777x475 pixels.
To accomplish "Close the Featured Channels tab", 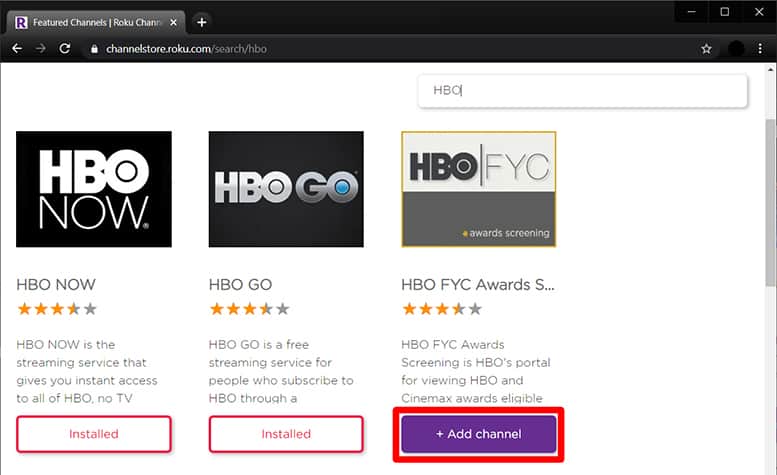I will [173, 22].
